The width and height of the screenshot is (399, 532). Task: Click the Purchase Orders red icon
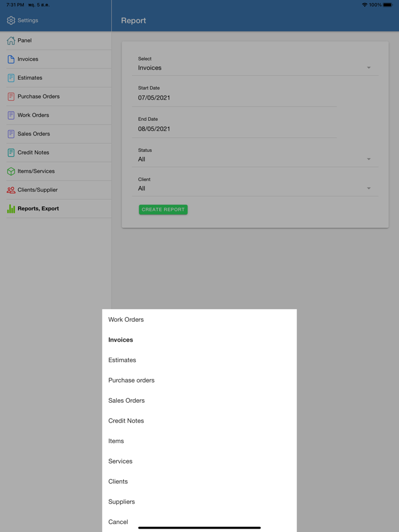(x=11, y=96)
